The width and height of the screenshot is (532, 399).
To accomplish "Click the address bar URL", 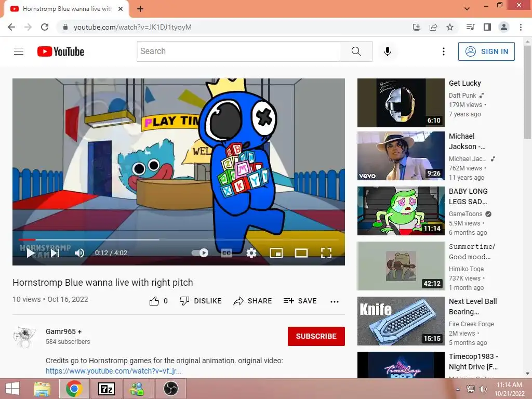I will tap(132, 27).
